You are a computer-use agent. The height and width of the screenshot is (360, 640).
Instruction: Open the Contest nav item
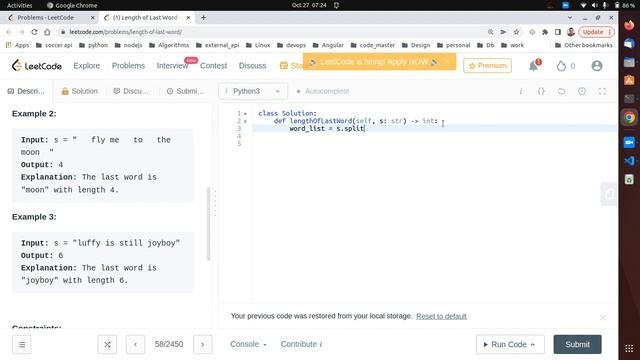coord(213,66)
